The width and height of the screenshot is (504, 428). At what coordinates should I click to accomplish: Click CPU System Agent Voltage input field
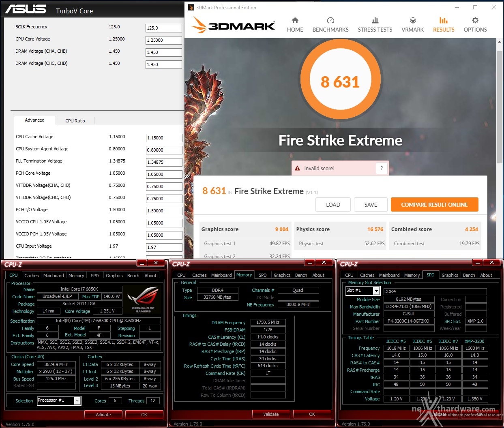164,150
